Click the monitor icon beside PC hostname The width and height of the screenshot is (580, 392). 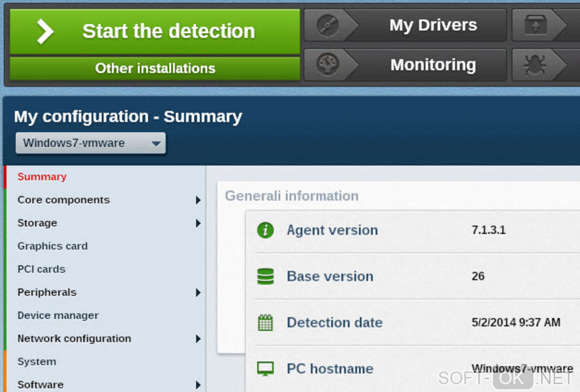266,369
